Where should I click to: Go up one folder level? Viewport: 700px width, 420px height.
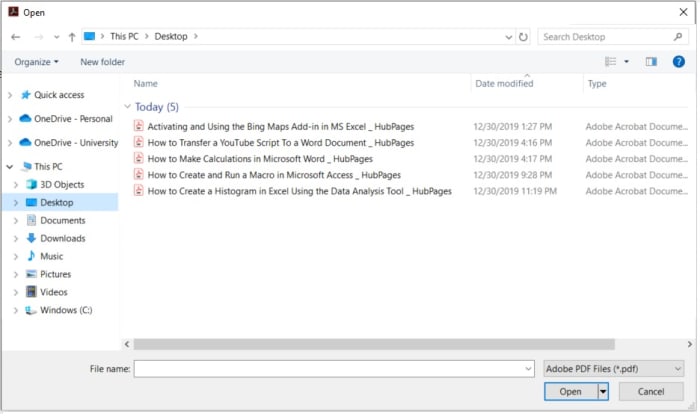72,37
